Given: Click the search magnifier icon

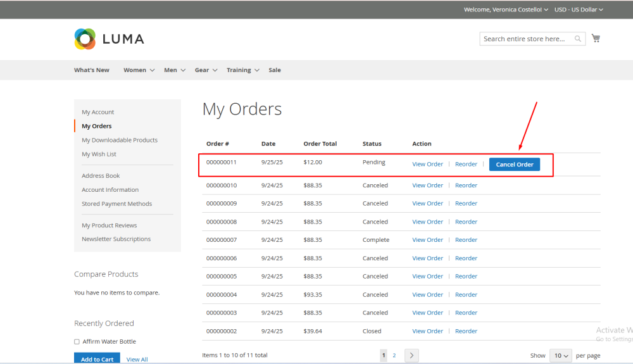Looking at the screenshot, I should [578, 39].
